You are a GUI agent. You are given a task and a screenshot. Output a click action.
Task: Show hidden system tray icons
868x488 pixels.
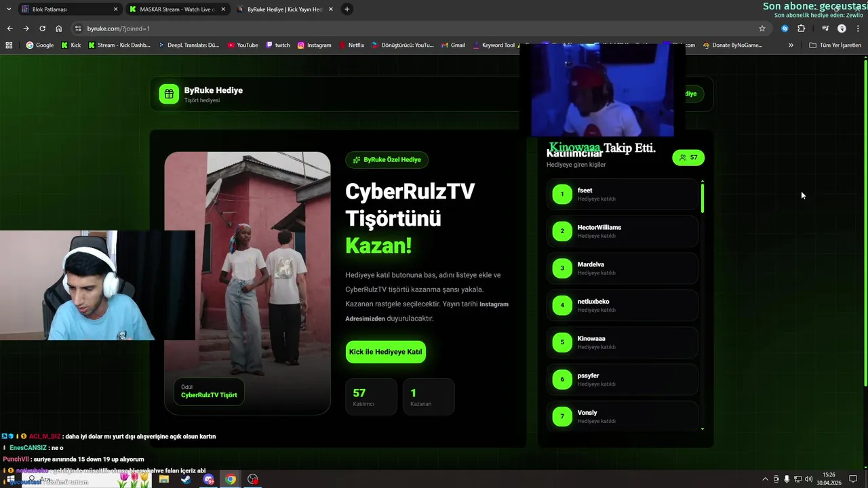(766, 479)
